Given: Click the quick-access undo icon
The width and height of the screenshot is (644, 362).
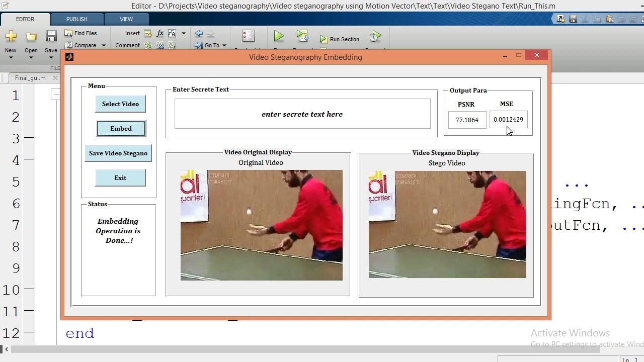Looking at the screenshot, I should click(x=622, y=19).
